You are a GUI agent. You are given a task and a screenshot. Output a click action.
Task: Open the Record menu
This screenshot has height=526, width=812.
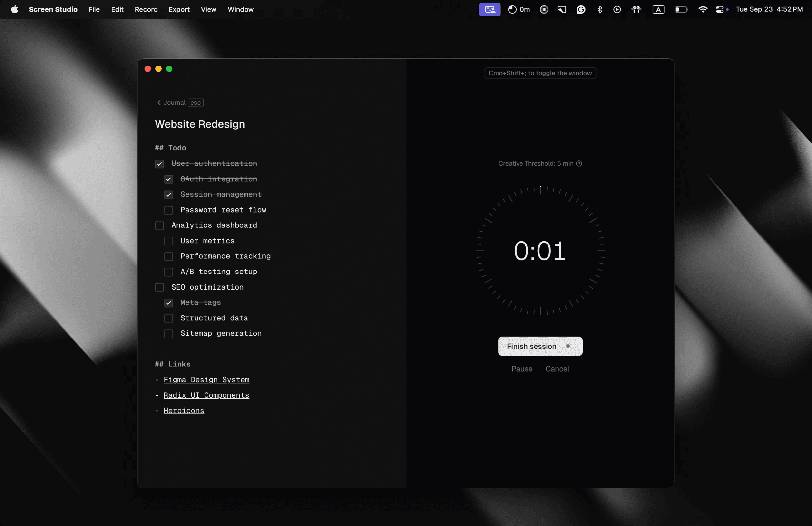click(x=146, y=9)
